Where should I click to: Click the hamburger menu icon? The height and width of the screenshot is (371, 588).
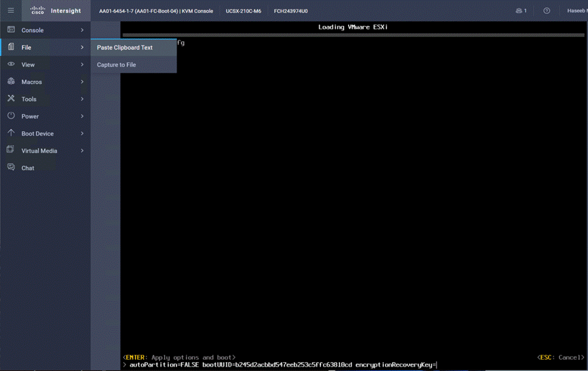(10, 10)
